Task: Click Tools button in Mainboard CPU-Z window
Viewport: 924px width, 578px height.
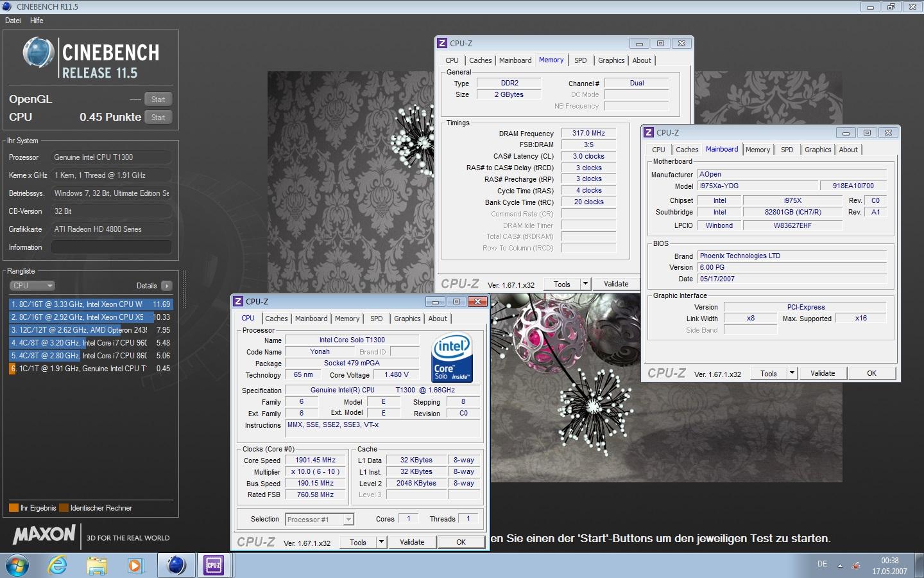Action: pyautogui.click(x=768, y=373)
